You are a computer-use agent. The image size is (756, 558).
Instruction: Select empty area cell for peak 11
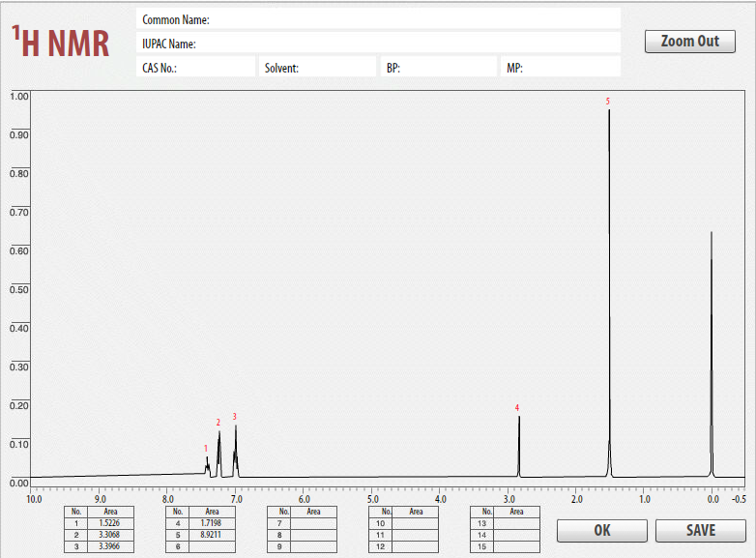pyautogui.click(x=415, y=535)
